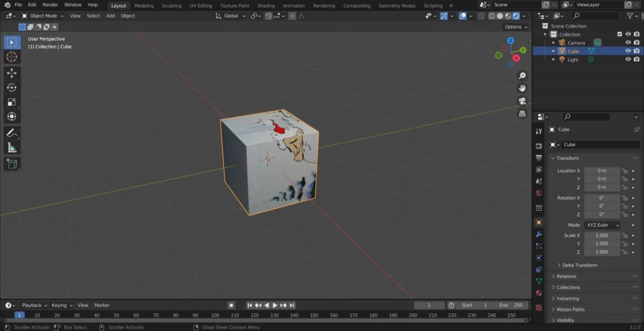This screenshot has height=331, width=644.
Task: Open the Render menu
Action: pos(50,5)
